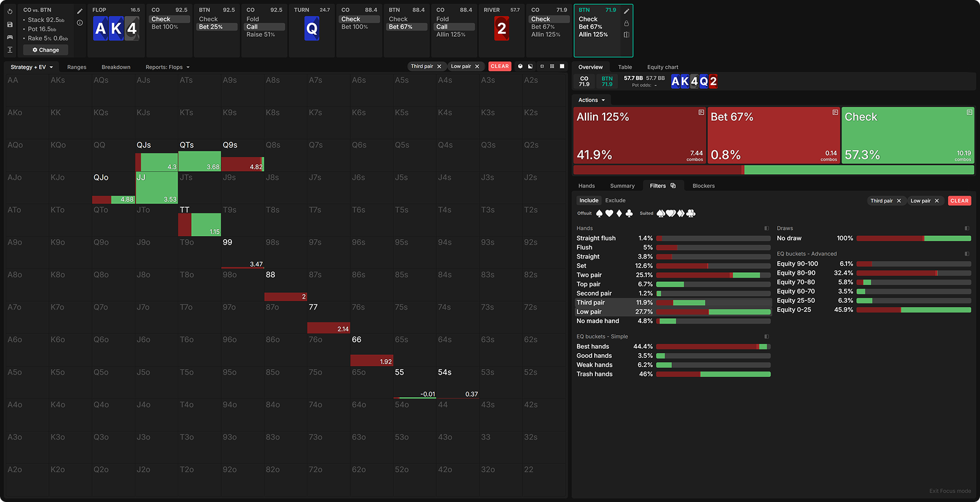Click the pencil edit icon beside CO vs. BTN
980x502 pixels.
click(x=80, y=11)
